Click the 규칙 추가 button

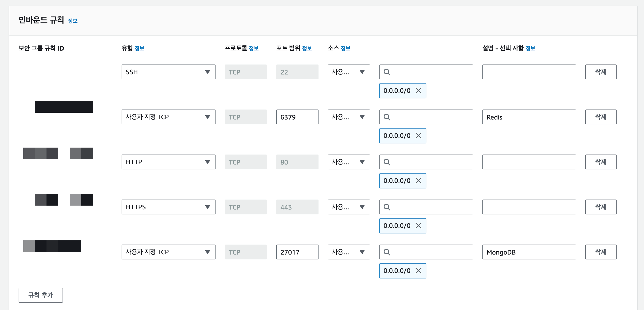[x=41, y=295]
